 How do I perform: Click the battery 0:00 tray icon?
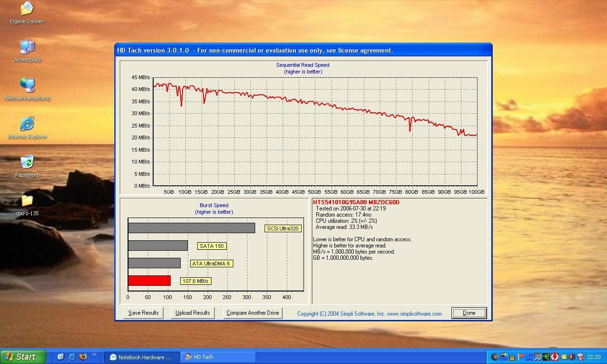[x=504, y=357]
